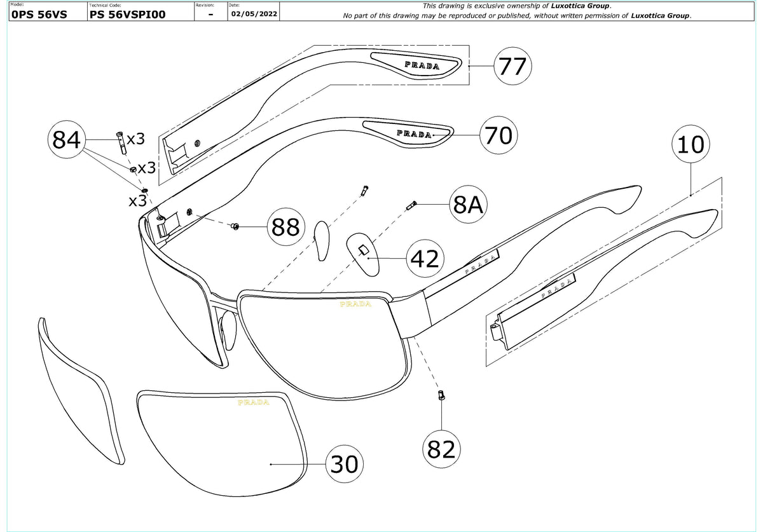Select the model code 0PS 56VS

point(39,14)
